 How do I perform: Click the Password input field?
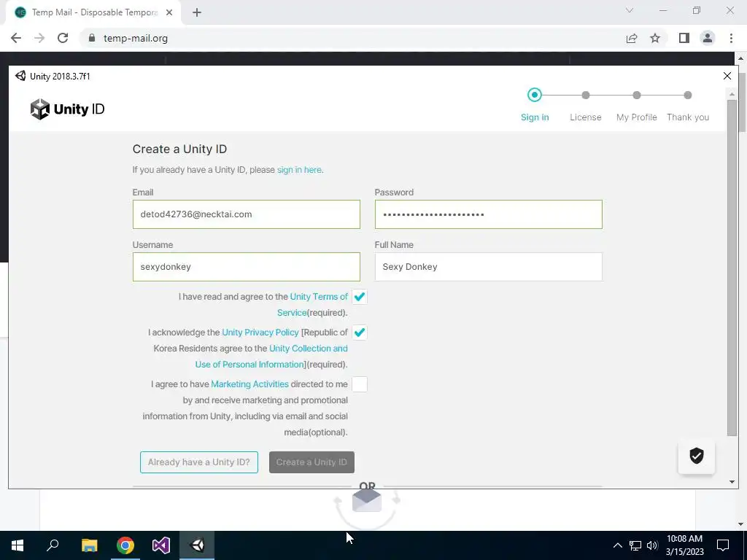coord(488,214)
